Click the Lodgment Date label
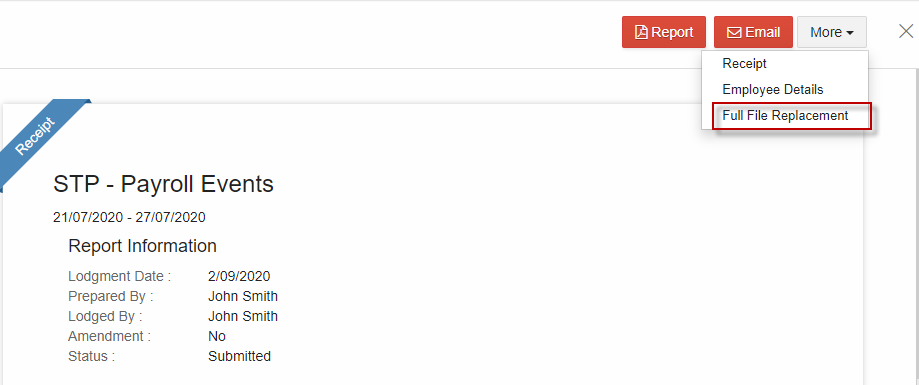The image size is (919, 385). click(x=120, y=277)
